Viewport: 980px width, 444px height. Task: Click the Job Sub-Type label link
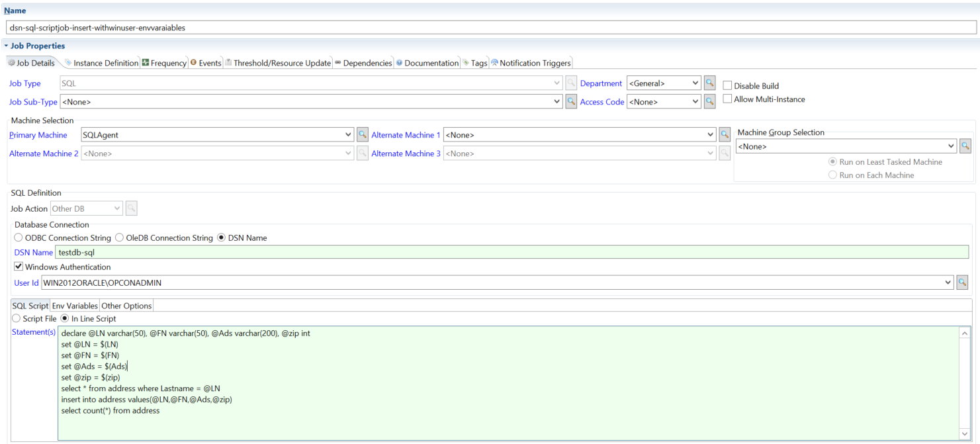tap(33, 102)
